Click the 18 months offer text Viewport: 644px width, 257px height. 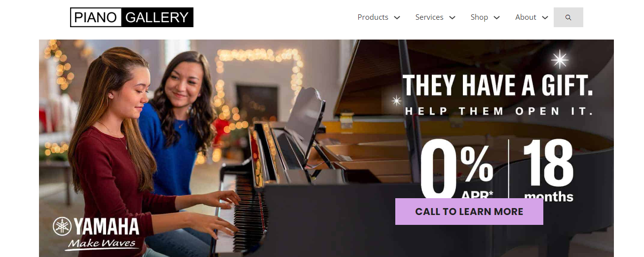(548, 170)
